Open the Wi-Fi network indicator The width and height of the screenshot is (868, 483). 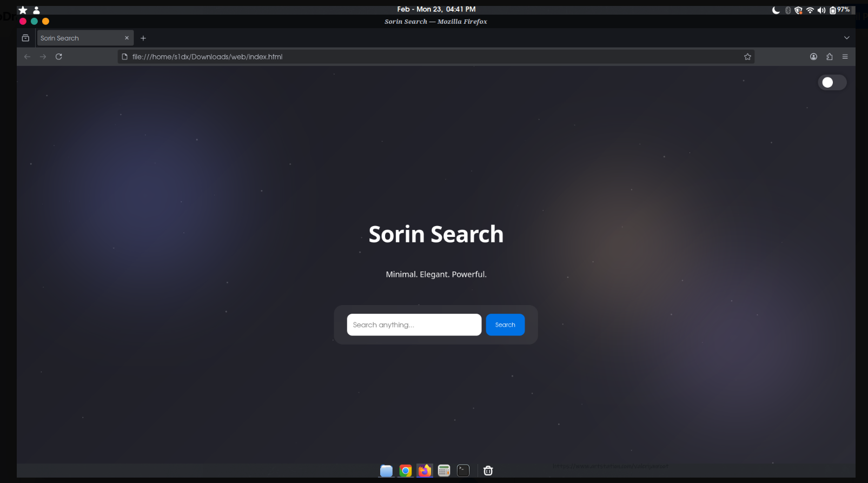coord(810,10)
